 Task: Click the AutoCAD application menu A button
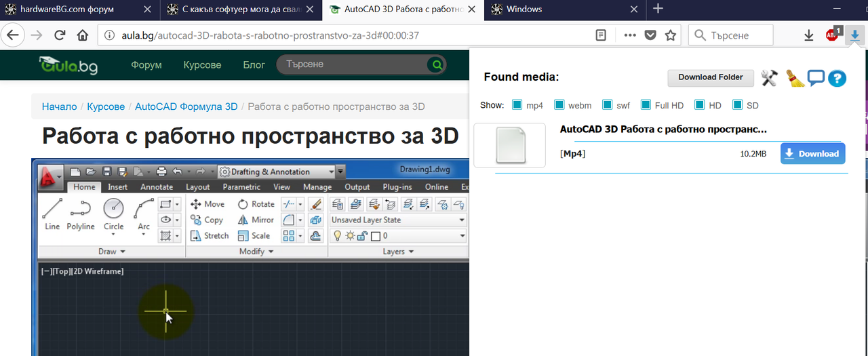49,178
